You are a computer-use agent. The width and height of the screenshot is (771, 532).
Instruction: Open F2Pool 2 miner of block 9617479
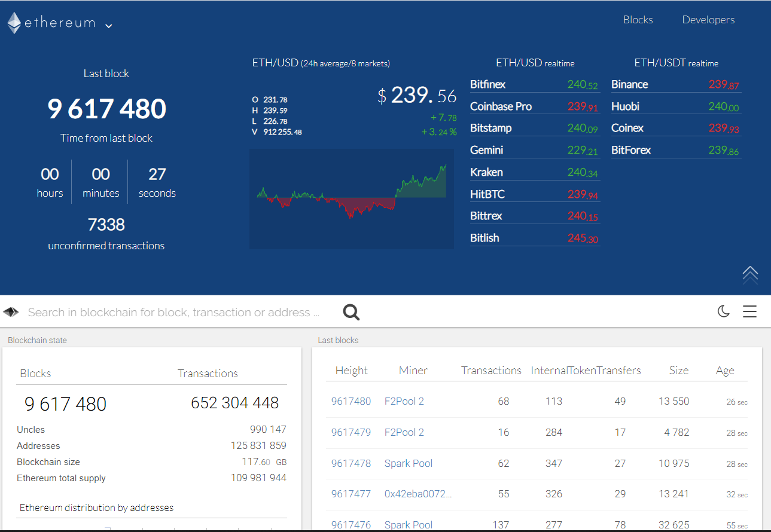[x=404, y=433]
